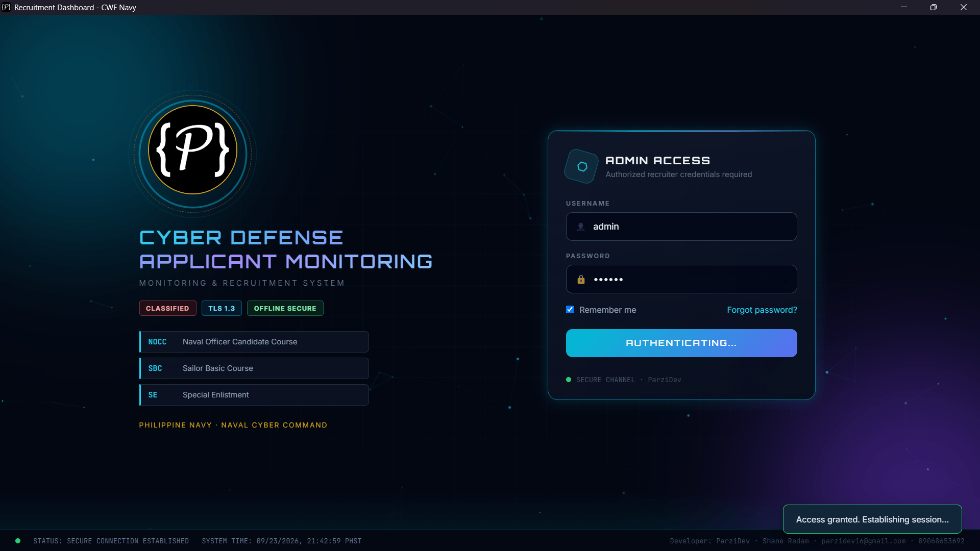Close the Recruitment Dashboard window

tap(964, 7)
